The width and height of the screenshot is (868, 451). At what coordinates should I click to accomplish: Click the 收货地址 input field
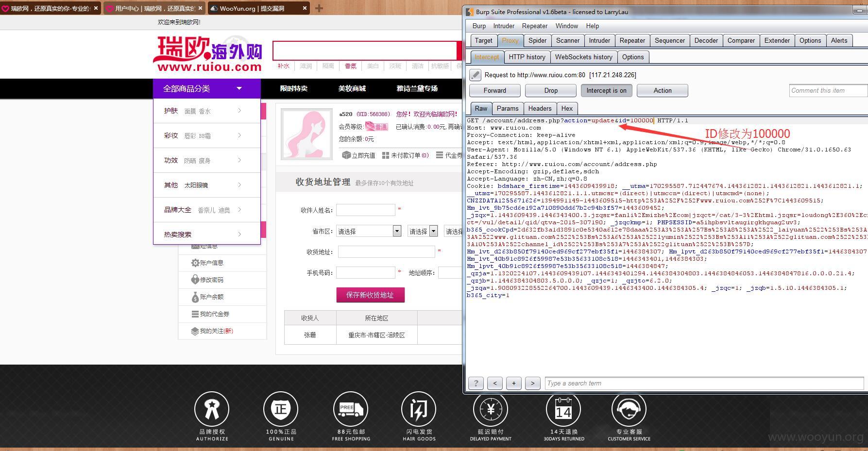pyautogui.click(x=387, y=251)
